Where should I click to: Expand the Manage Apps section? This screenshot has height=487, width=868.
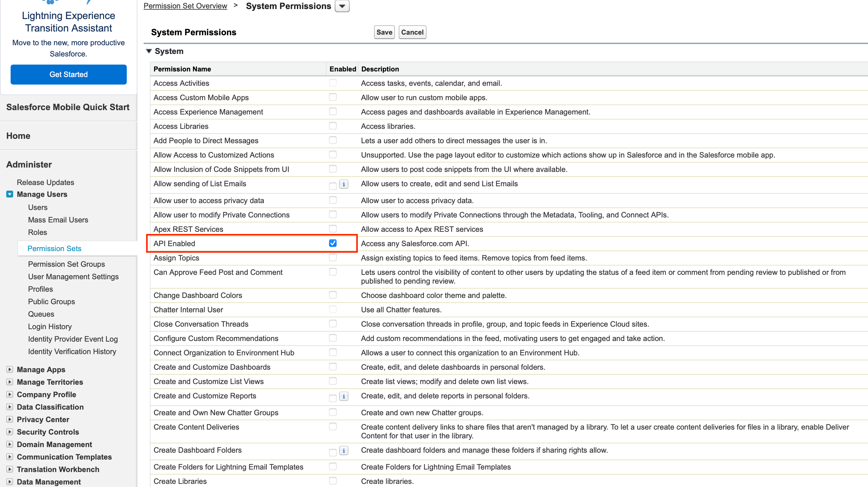[x=9, y=369]
